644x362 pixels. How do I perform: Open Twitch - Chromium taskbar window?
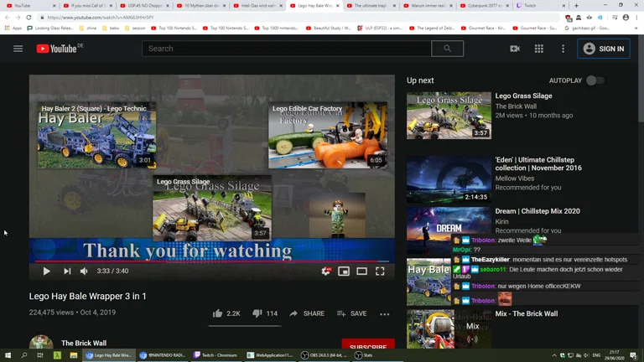(x=216, y=355)
